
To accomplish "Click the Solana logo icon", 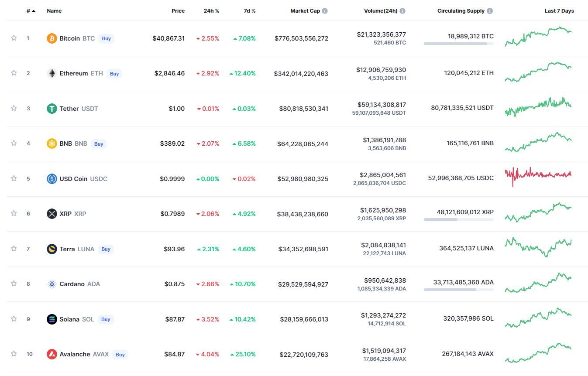I will pyautogui.click(x=52, y=319).
